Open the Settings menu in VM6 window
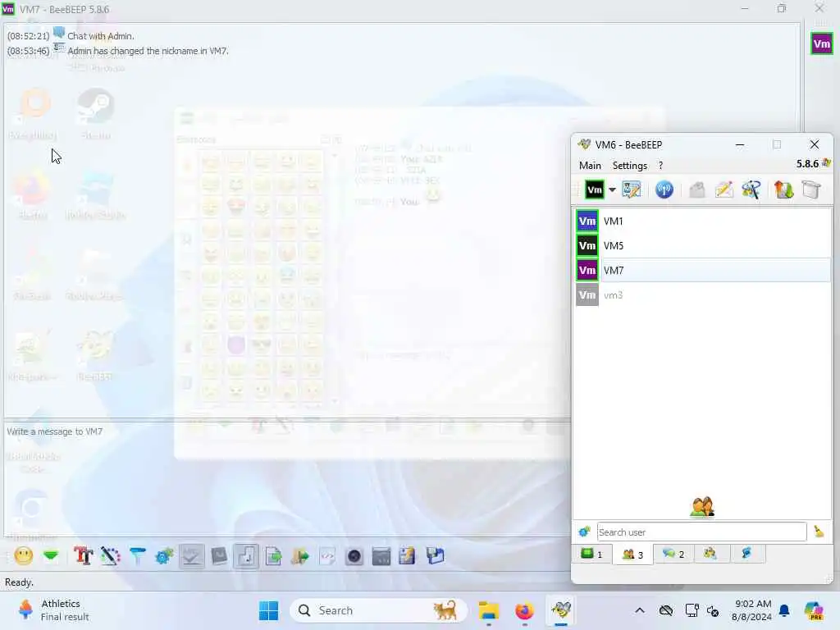 (629, 166)
